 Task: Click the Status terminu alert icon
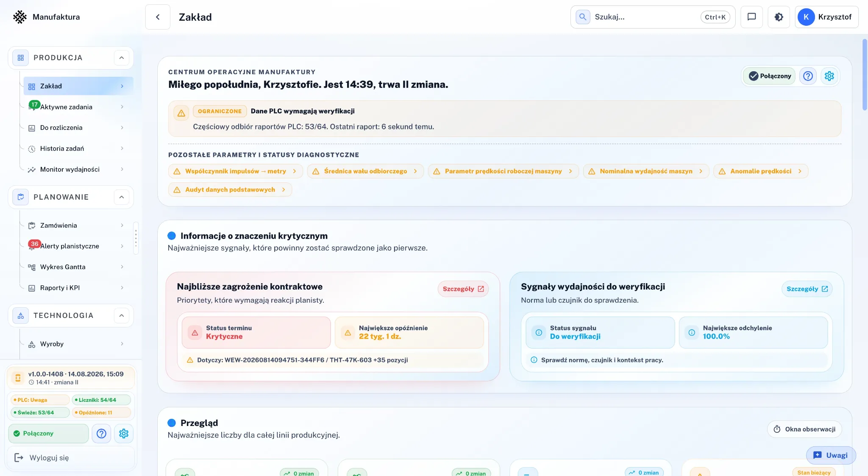(x=195, y=333)
